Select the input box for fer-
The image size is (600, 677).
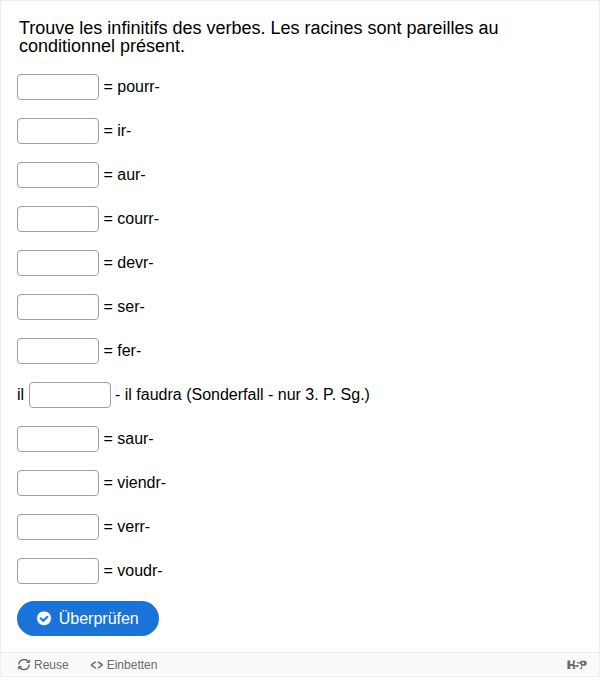[x=58, y=351]
